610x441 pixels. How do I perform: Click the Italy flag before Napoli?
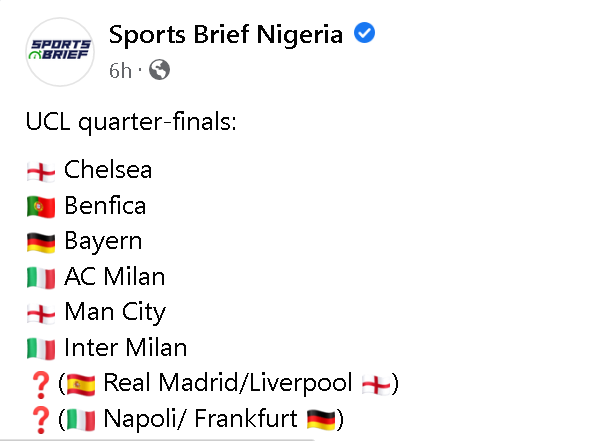(81, 420)
